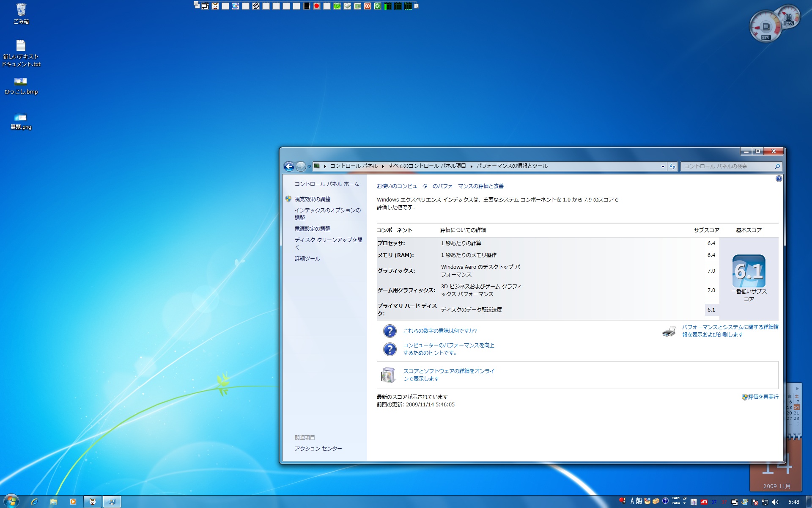Open the 視覚効果の調整 link
The width and height of the screenshot is (812, 508).
[x=312, y=199]
